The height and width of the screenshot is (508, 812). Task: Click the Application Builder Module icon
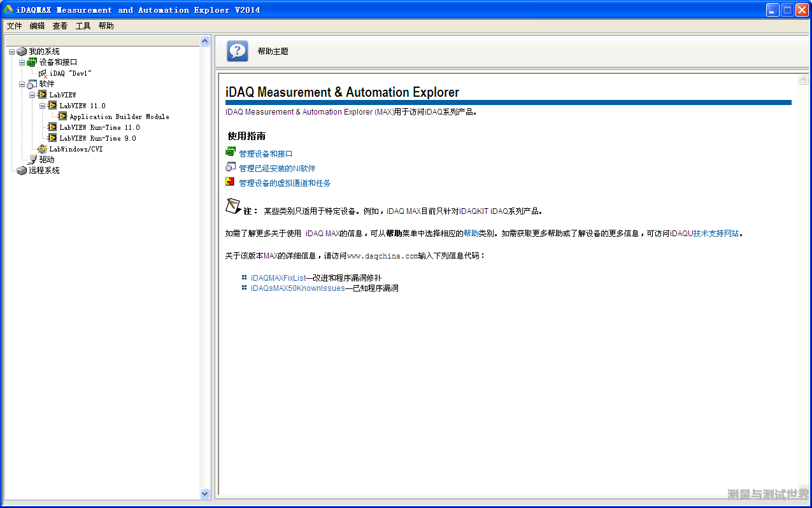[x=62, y=116]
